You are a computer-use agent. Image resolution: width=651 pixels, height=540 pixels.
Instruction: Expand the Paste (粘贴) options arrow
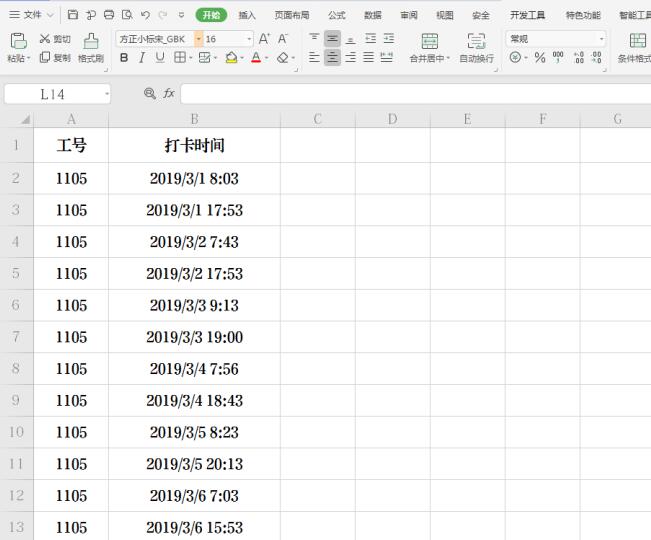tap(29, 59)
